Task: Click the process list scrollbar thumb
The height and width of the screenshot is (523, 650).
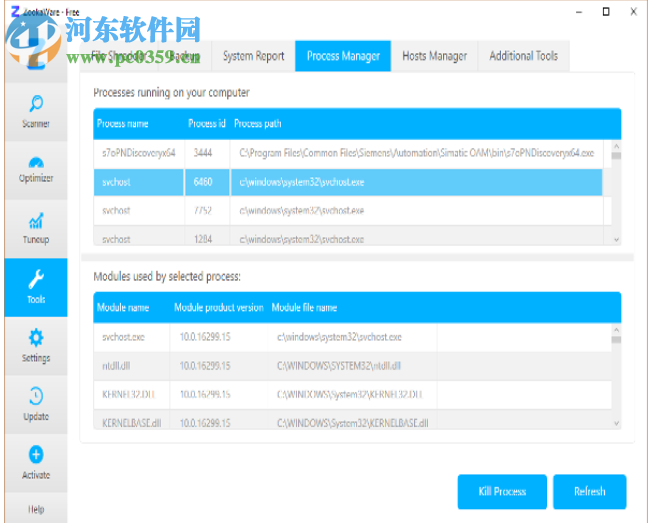Action: tap(616, 156)
